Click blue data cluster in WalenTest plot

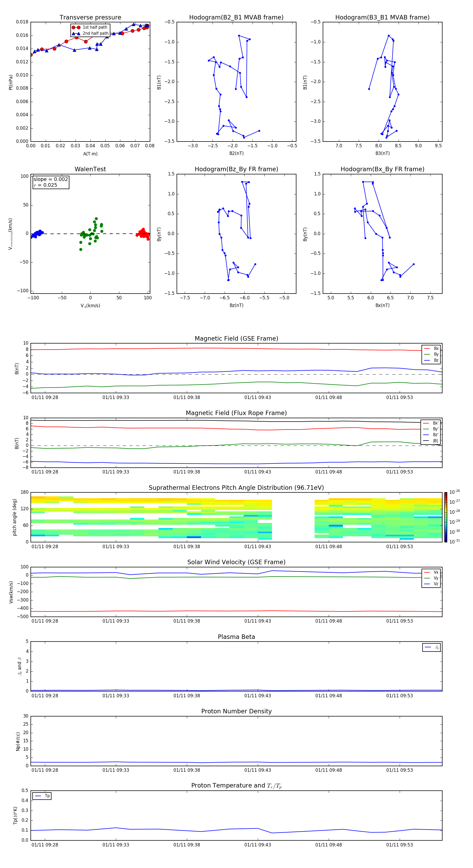[36, 234]
